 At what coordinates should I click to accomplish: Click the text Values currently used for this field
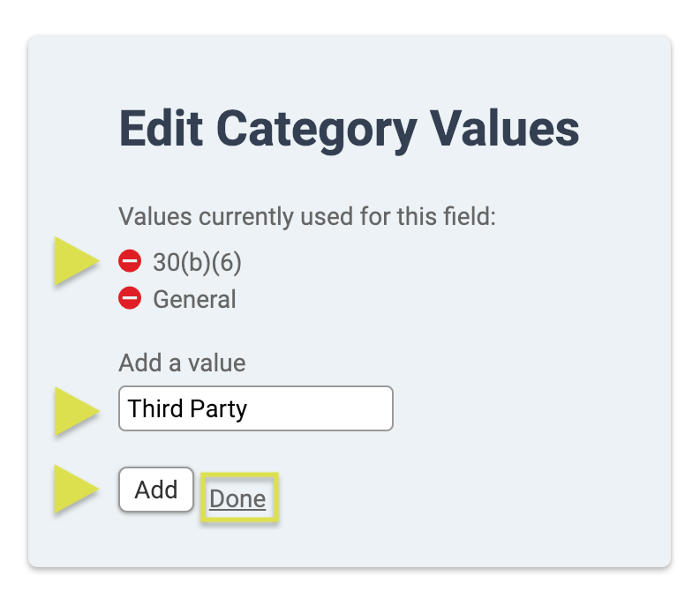[307, 217]
